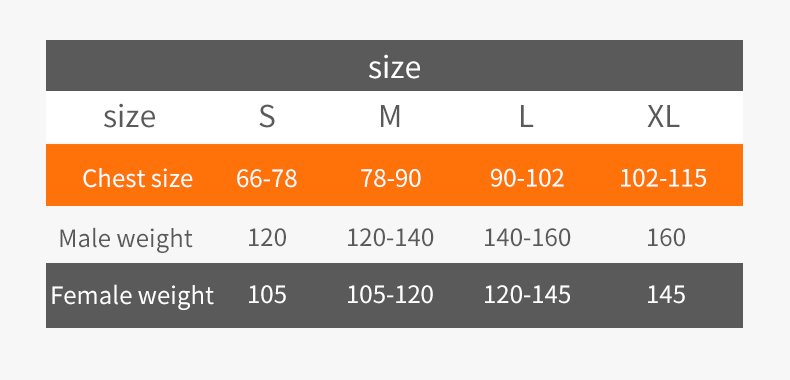The image size is (790, 380).
Task: Click the female weight 145 cell
Action: (x=666, y=294)
